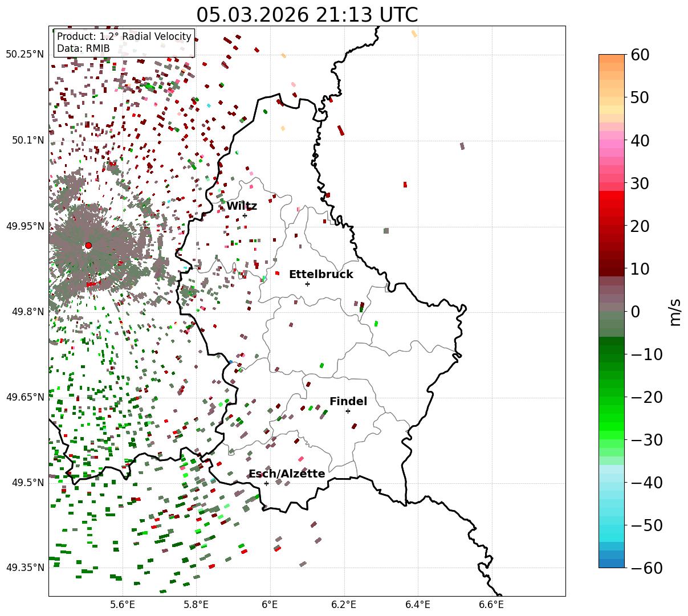Click the Ettelbruck city label
Image resolution: width=688 pixels, height=616 pixels.
[321, 275]
